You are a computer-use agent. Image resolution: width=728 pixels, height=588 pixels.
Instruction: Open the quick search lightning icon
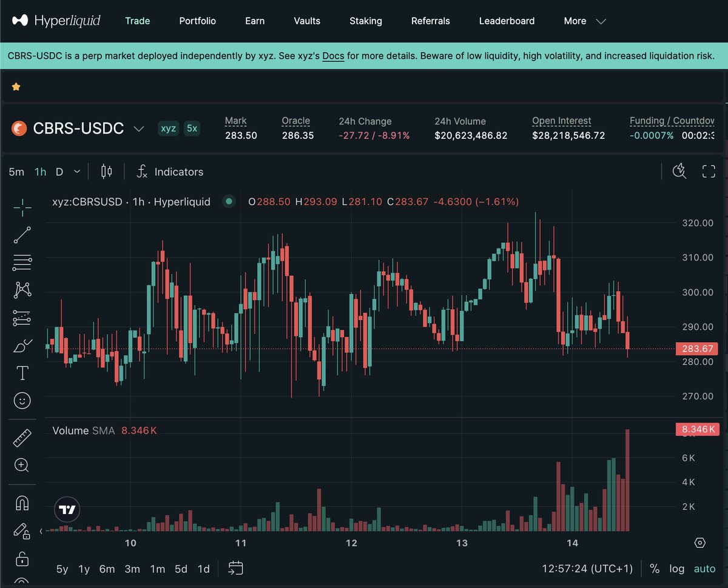click(x=679, y=172)
